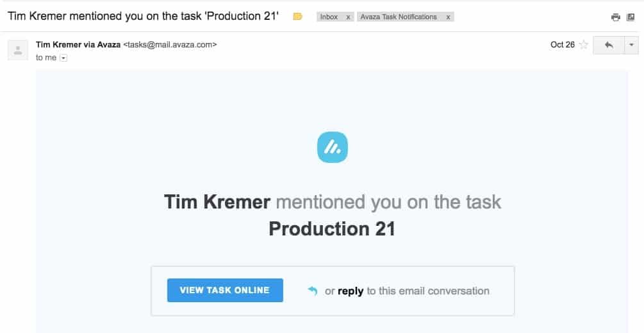Open the More options dropdown beside reply
This screenshot has width=644, height=333.
click(x=631, y=45)
